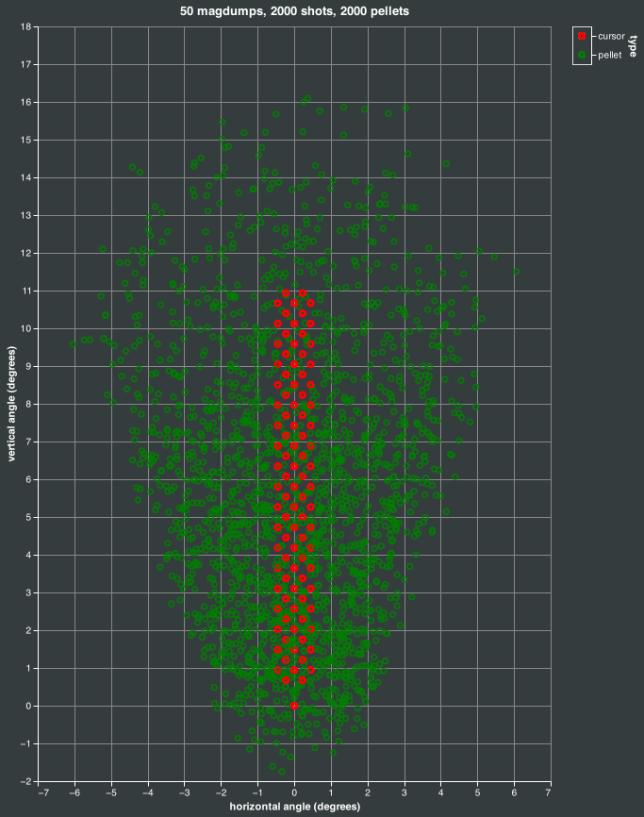The height and width of the screenshot is (817, 644).
Task: Click the y-axis tick label 16
Action: [26, 102]
